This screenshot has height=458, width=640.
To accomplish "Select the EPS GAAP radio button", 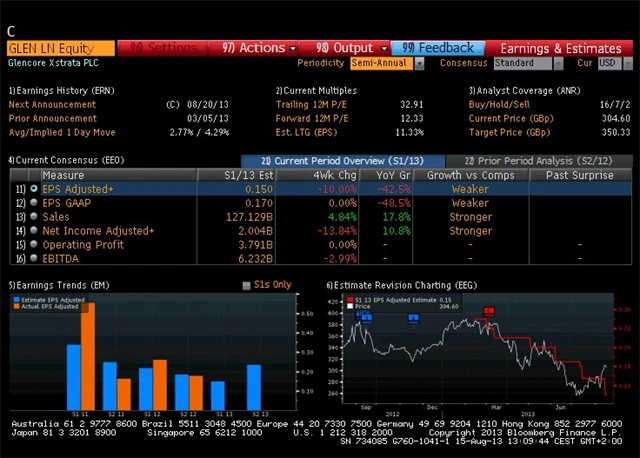I will (x=34, y=202).
